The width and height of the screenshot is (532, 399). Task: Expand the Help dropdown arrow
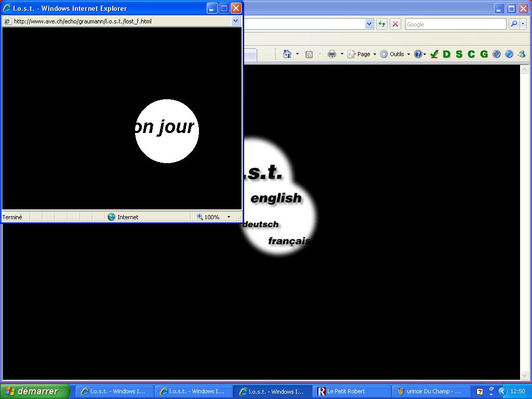click(x=424, y=54)
